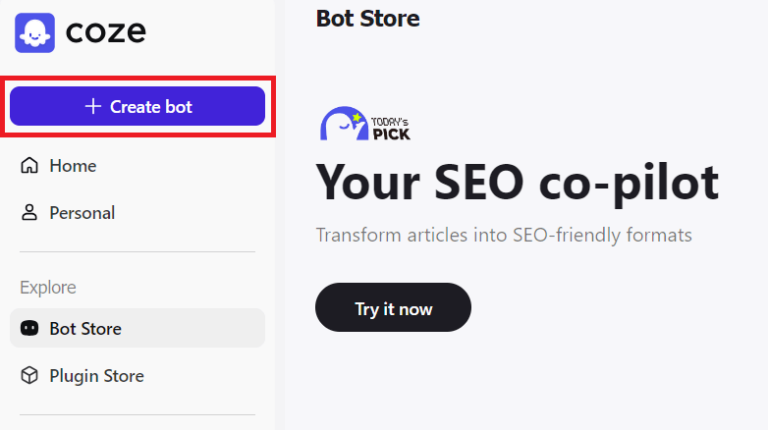Image resolution: width=768 pixels, height=430 pixels.
Task: Click the star on the Today's Pick badge
Action: tap(356, 118)
